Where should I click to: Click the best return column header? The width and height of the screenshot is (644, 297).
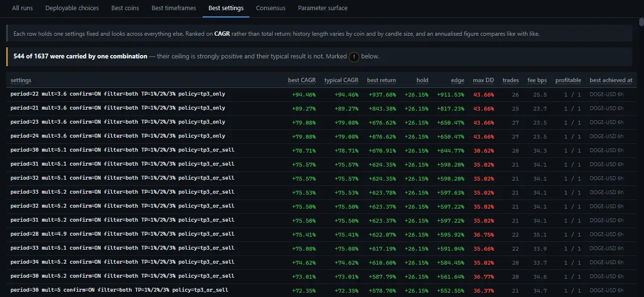[382, 80]
